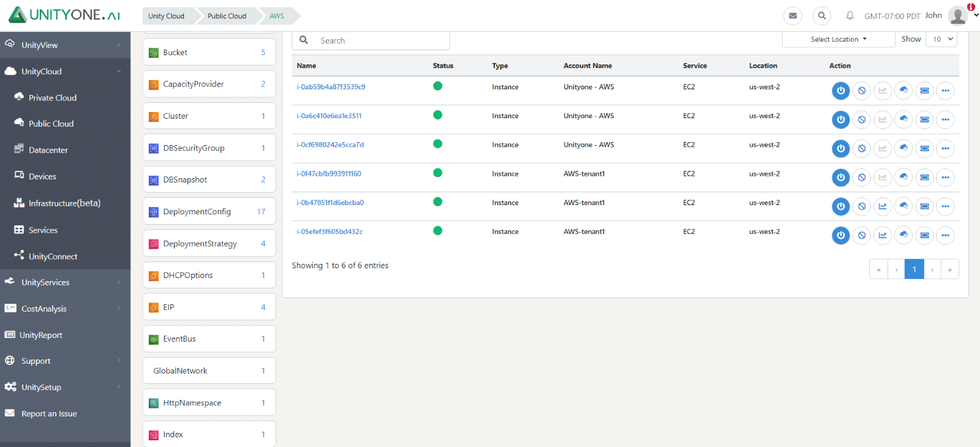Click the UnitySetup gears sidebar icon
The image size is (980, 447).
[x=10, y=387]
